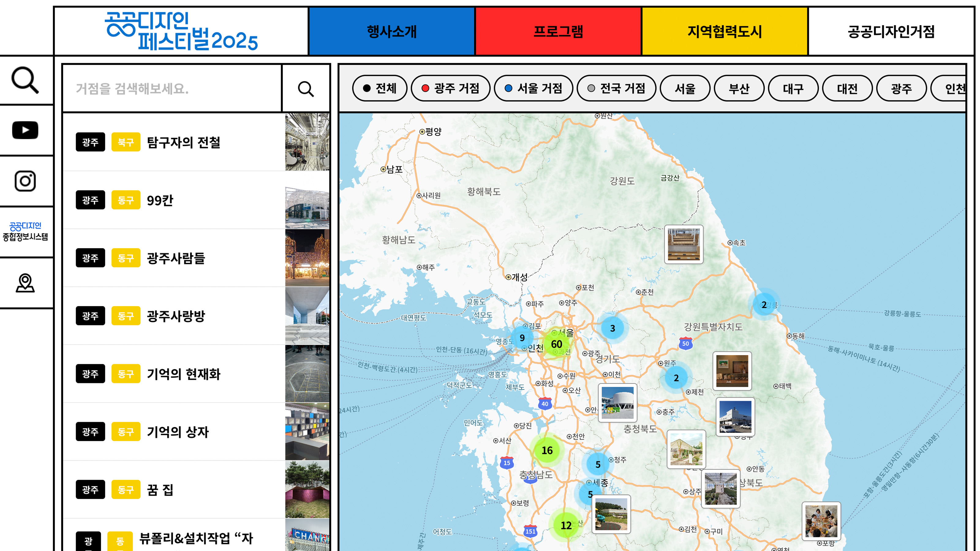
Task: Click the map pin location icon
Action: click(x=25, y=283)
